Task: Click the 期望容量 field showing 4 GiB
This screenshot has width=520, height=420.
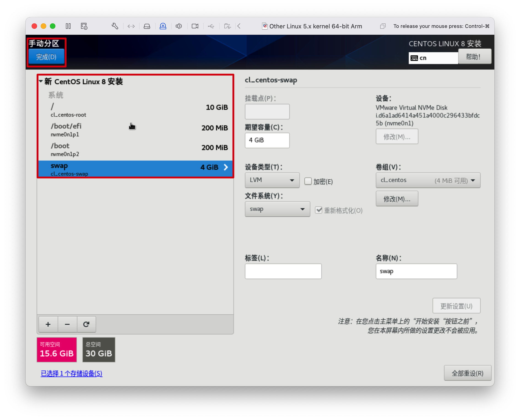Action: pos(267,140)
